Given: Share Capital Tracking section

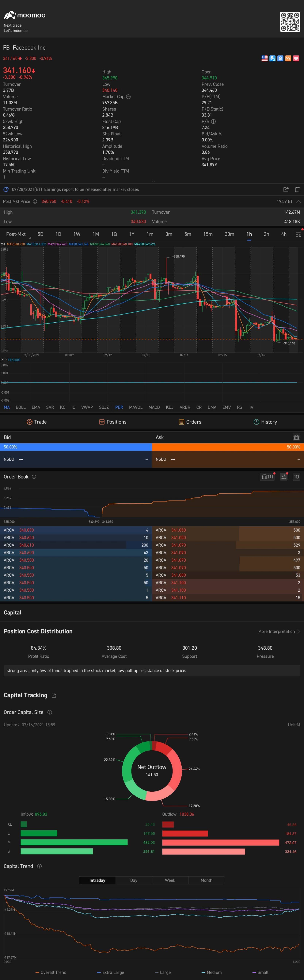Looking at the screenshot, I should pyautogui.click(x=54, y=696).
